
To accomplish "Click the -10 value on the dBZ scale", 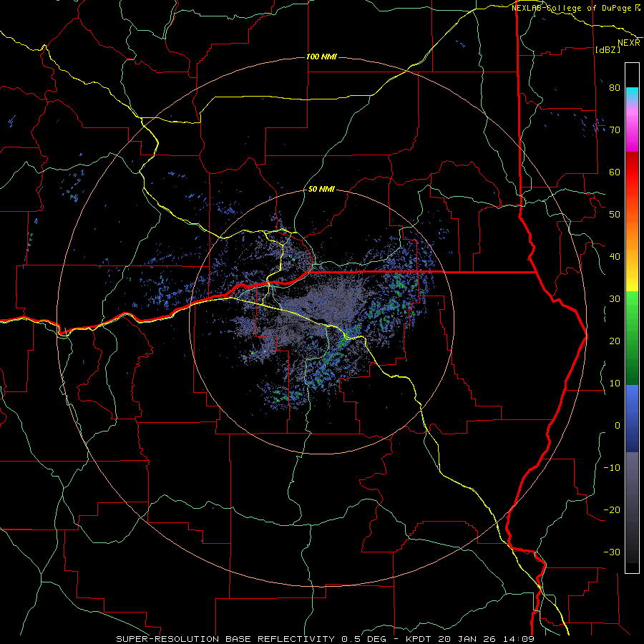I will point(612,467).
